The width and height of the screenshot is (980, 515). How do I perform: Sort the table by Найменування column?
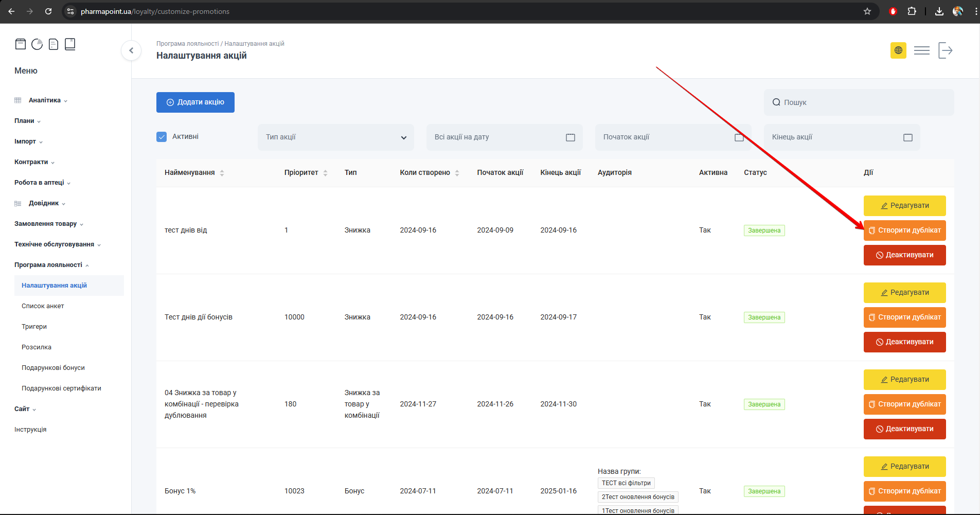pyautogui.click(x=222, y=173)
